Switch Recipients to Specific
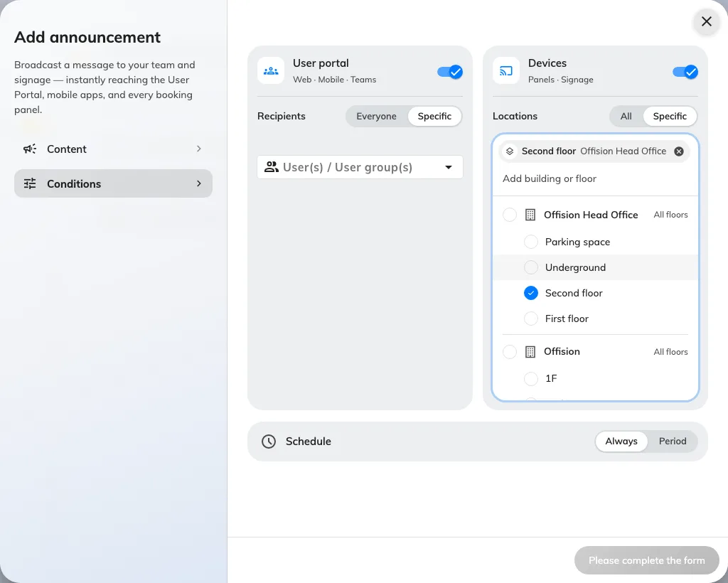 point(434,116)
